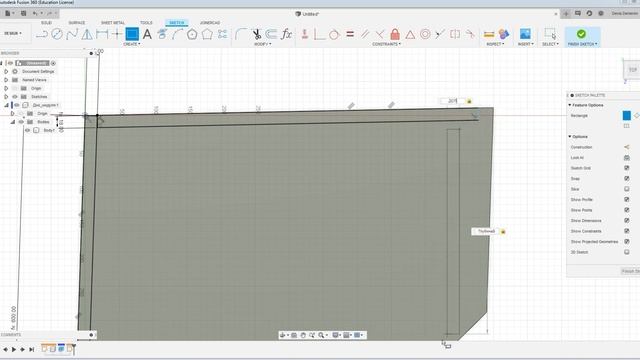Select the Text tool (letter A)

[x=147, y=34]
